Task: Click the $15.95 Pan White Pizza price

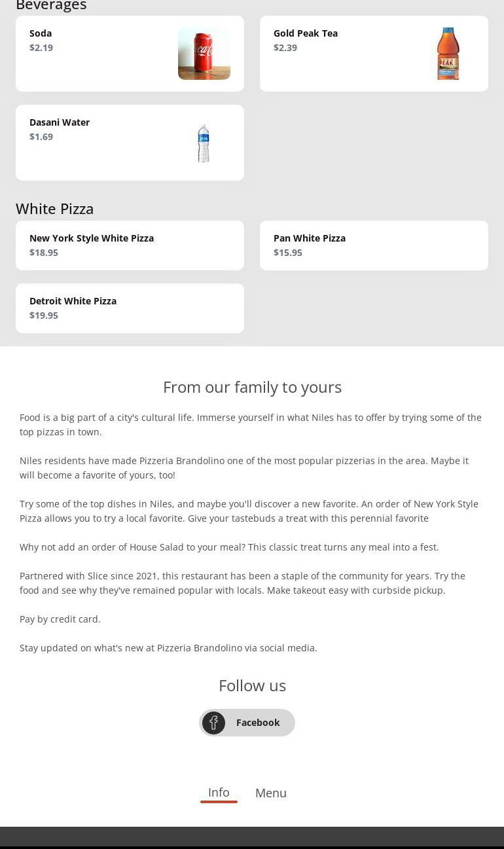Action: (x=288, y=253)
